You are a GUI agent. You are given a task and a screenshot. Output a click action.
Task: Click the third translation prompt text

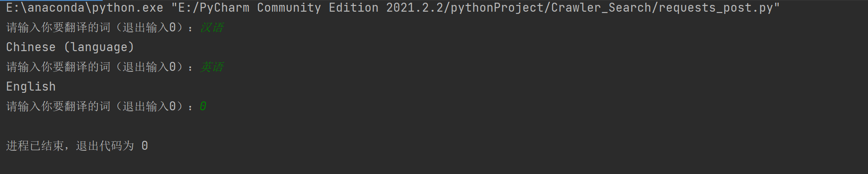(x=99, y=107)
